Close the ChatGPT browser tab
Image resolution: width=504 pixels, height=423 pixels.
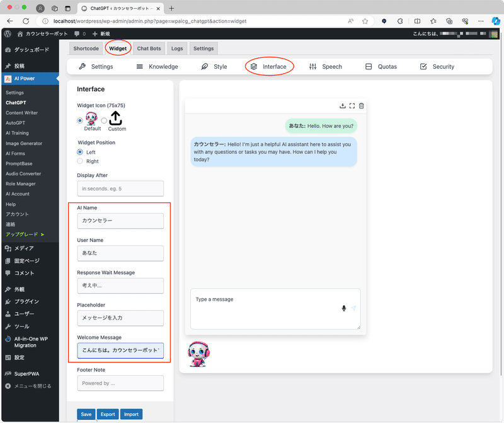pyautogui.click(x=158, y=9)
